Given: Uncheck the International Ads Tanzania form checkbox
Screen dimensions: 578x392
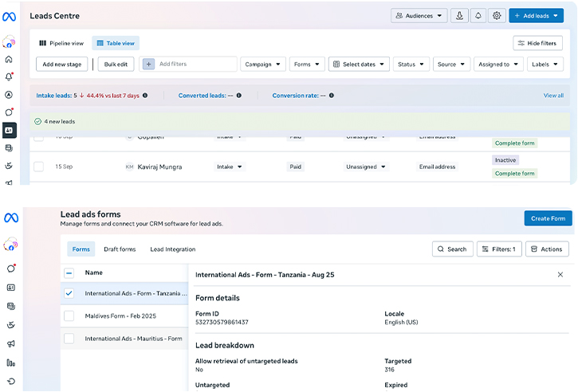Looking at the screenshot, I should pyautogui.click(x=69, y=293).
